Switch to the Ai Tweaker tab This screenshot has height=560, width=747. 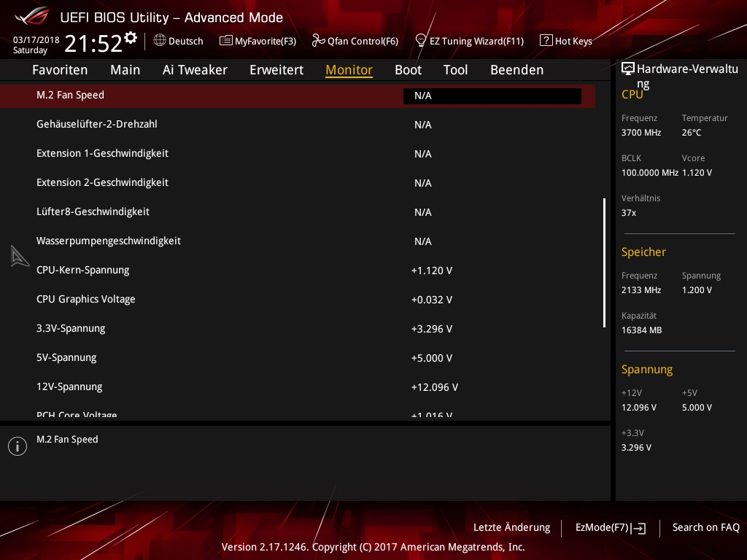195,70
